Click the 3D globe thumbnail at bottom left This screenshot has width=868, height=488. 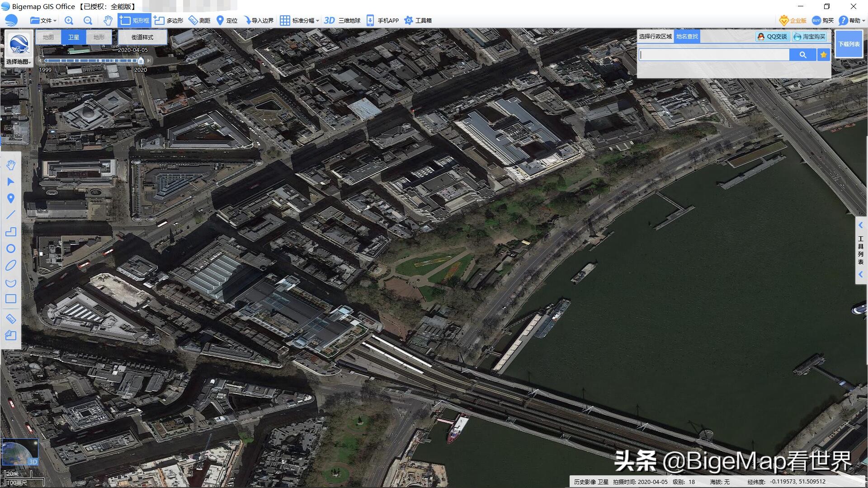pyautogui.click(x=20, y=452)
